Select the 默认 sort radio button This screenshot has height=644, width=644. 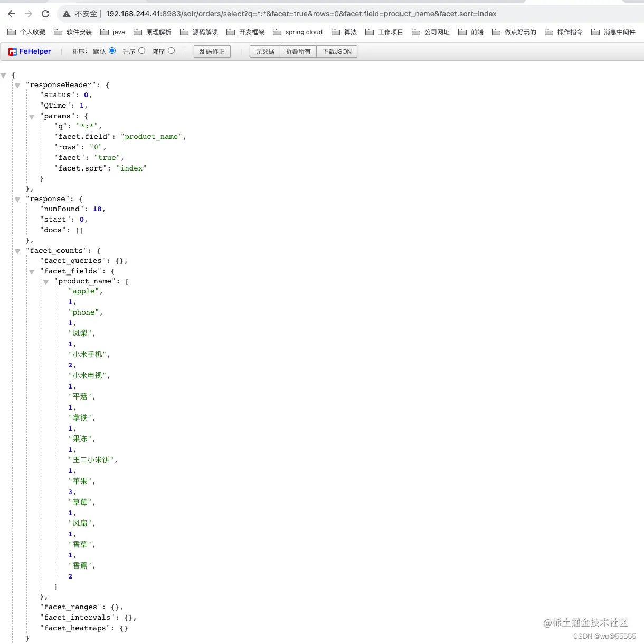[112, 51]
